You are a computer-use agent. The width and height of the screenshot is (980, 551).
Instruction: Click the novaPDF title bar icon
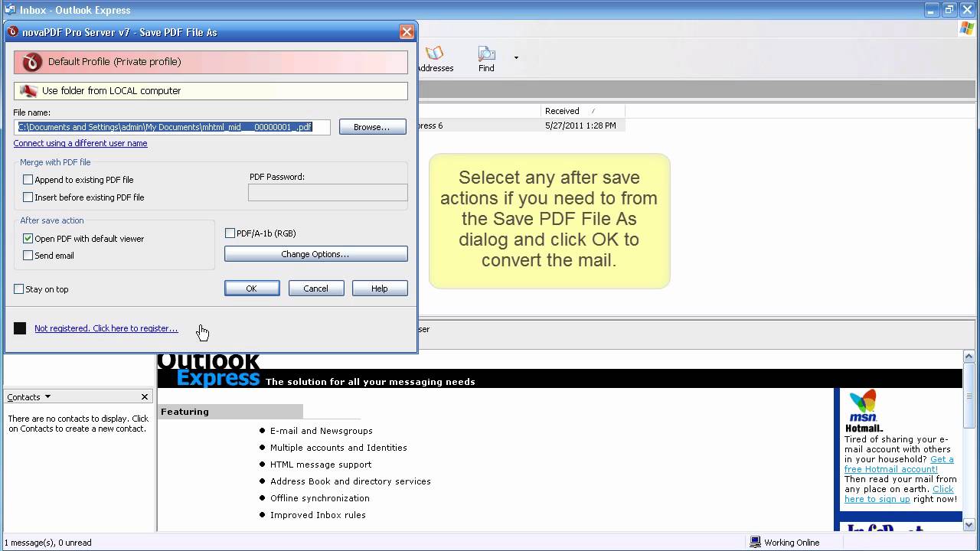tap(12, 32)
